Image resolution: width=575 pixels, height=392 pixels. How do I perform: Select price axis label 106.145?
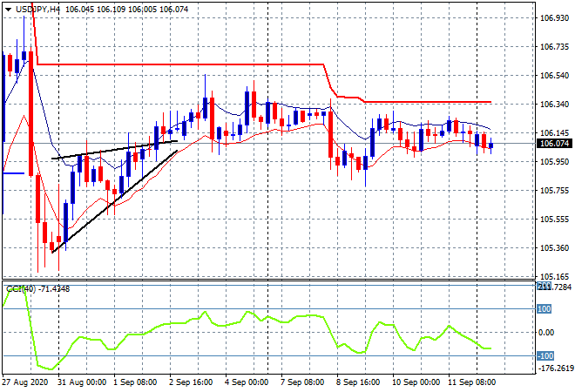(554, 132)
